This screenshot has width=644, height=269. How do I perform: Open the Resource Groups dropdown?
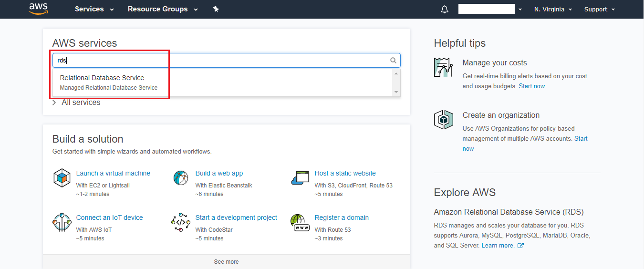point(163,9)
